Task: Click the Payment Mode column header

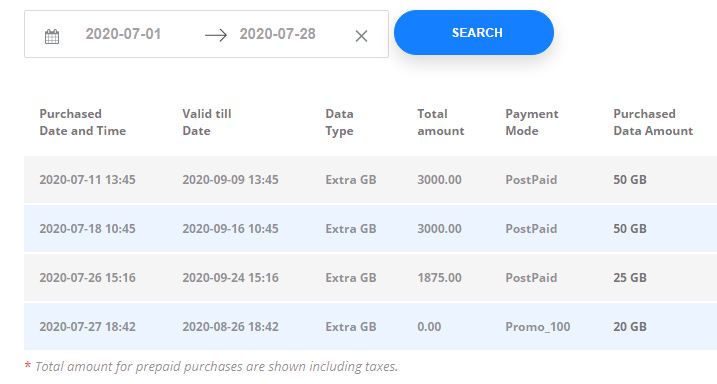Action: click(x=532, y=122)
